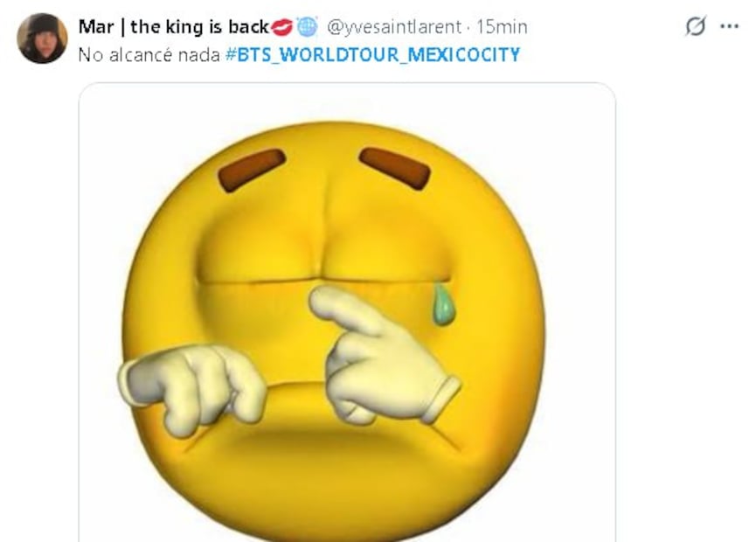This screenshot has width=756, height=542.
Task: Click the green teardrop on the emoji
Action: click(444, 305)
